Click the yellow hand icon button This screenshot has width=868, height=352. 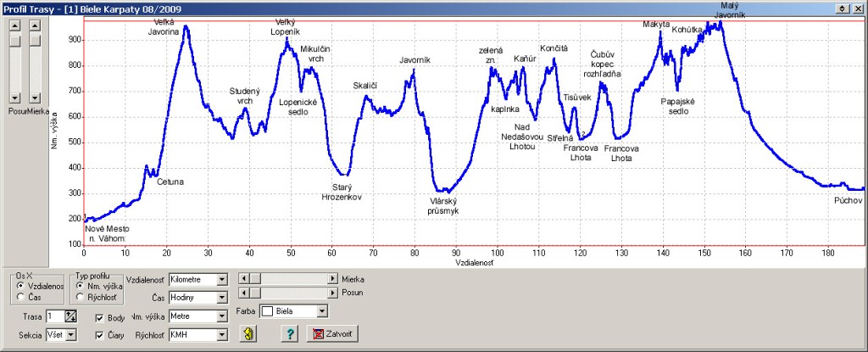249,334
